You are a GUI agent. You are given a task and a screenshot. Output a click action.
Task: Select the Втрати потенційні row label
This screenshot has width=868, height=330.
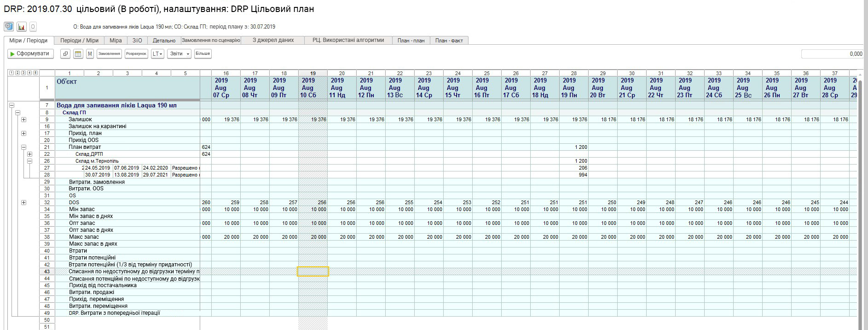92,258
